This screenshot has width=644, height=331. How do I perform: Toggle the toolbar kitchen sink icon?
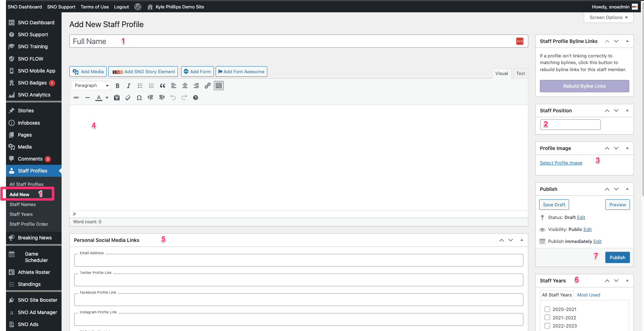click(x=219, y=86)
